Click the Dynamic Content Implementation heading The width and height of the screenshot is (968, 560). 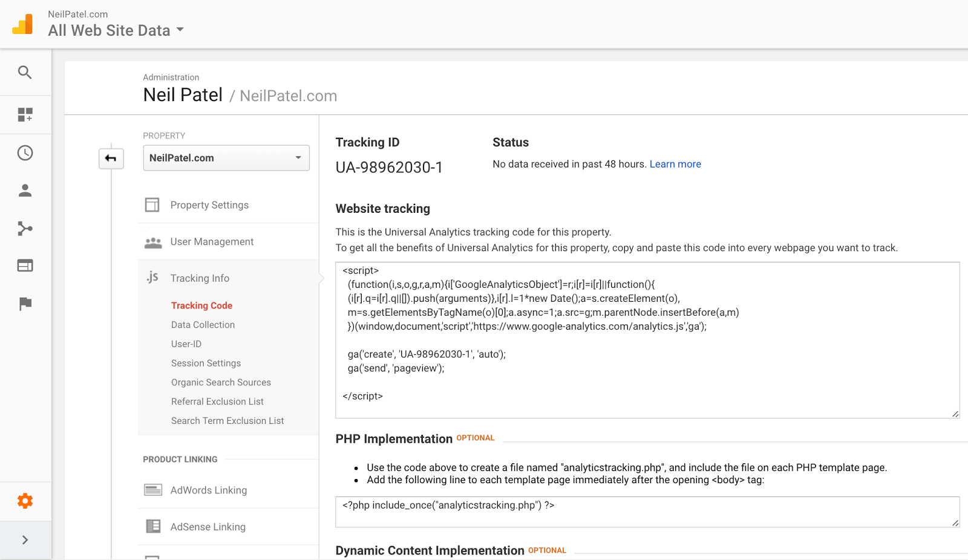[x=430, y=551]
